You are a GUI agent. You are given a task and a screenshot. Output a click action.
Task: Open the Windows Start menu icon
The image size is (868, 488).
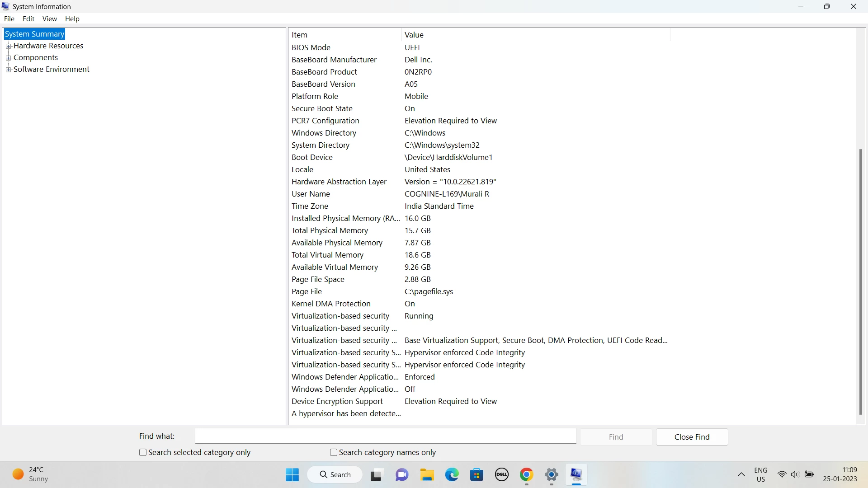point(292,474)
